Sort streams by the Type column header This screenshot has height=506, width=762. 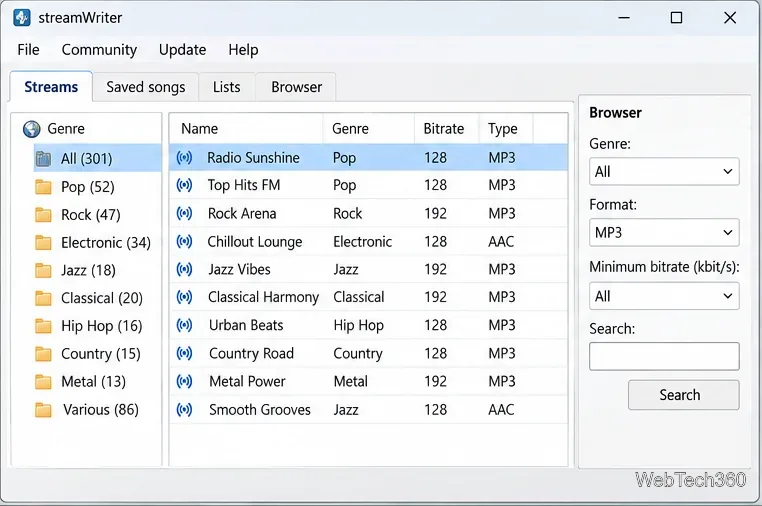click(x=506, y=129)
